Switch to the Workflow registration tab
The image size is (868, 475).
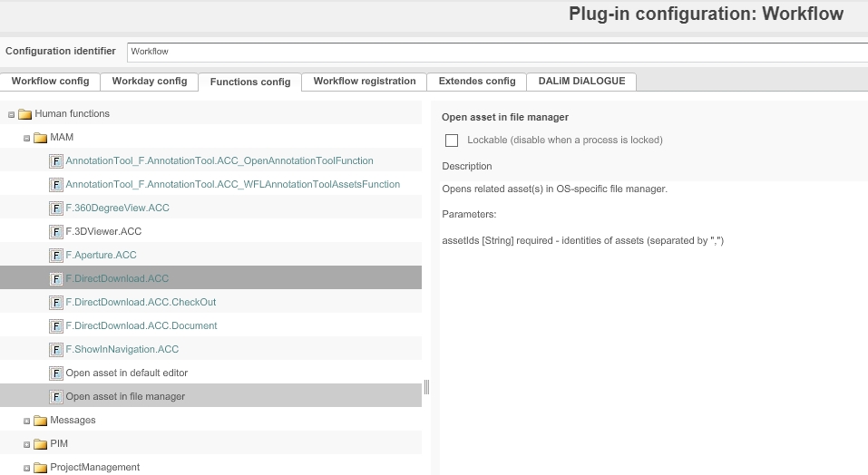click(x=364, y=82)
